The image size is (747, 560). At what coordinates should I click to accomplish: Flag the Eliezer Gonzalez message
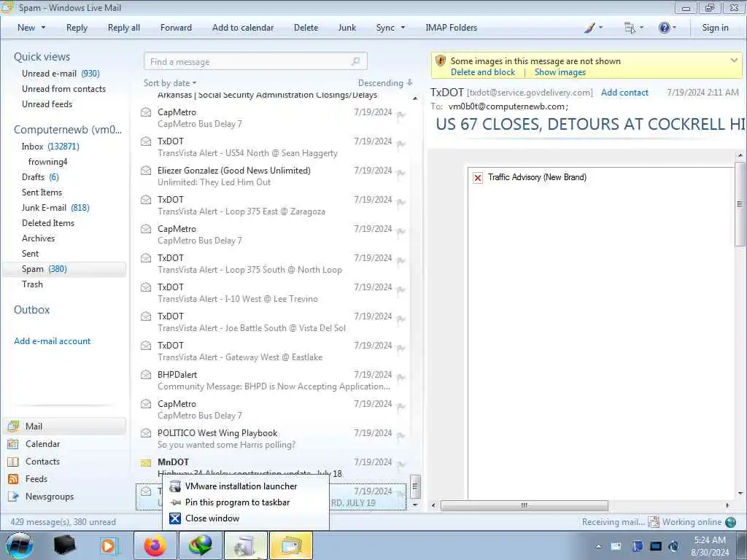(x=401, y=174)
